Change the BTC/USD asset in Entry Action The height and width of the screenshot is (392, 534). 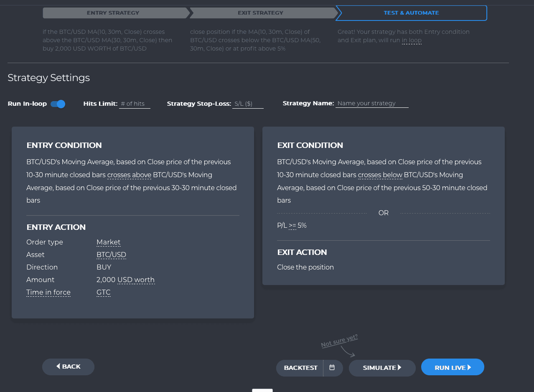click(x=111, y=255)
